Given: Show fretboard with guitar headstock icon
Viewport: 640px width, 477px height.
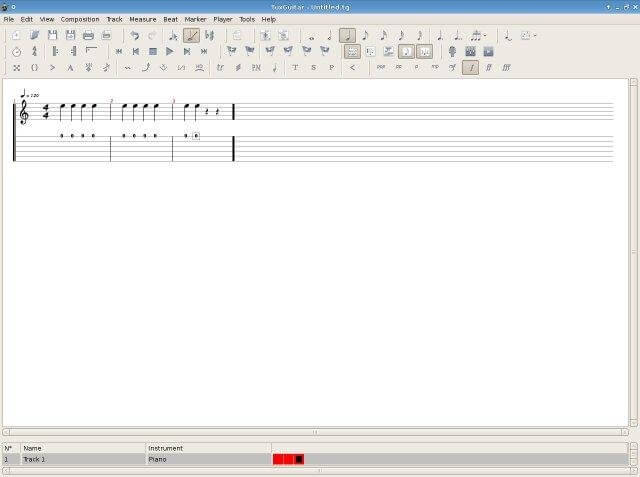Looking at the screenshot, I should tap(452, 51).
